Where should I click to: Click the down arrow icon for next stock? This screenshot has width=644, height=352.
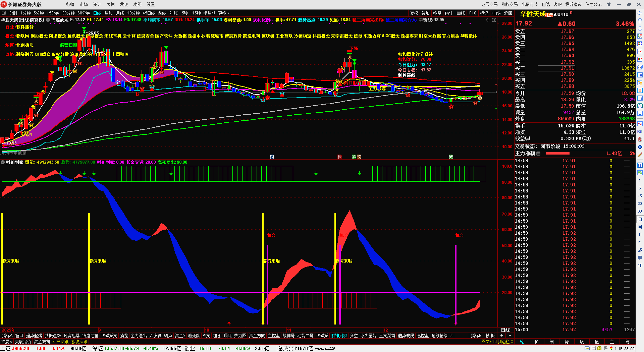[x=640, y=28]
